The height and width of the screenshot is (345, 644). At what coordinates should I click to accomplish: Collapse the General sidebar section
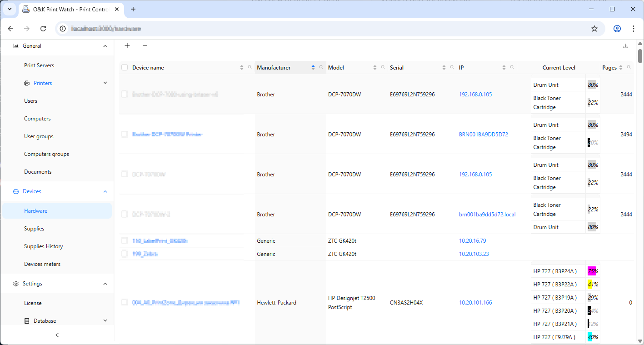click(x=105, y=46)
